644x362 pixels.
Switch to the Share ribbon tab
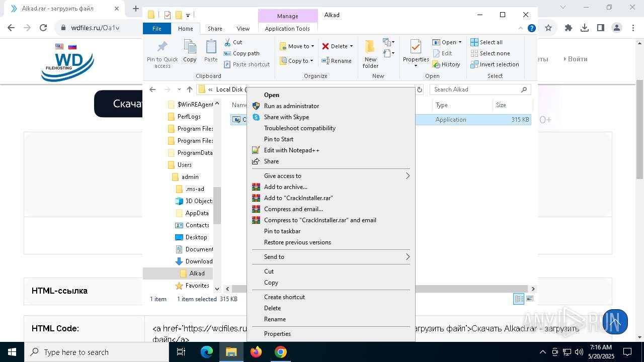(215, 29)
